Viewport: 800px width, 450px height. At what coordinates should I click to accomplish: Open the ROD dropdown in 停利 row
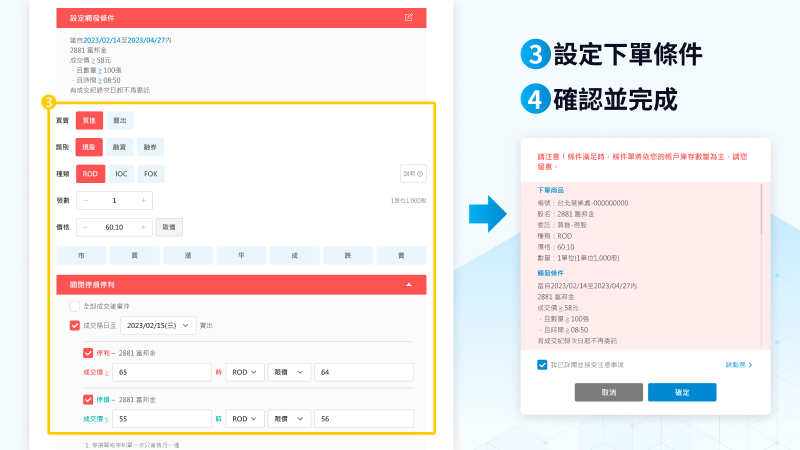[244, 372]
